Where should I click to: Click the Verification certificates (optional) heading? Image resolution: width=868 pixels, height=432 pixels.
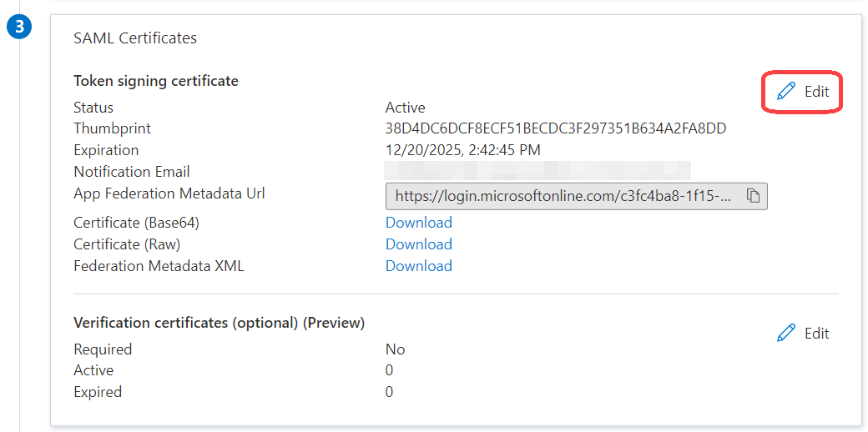point(219,323)
